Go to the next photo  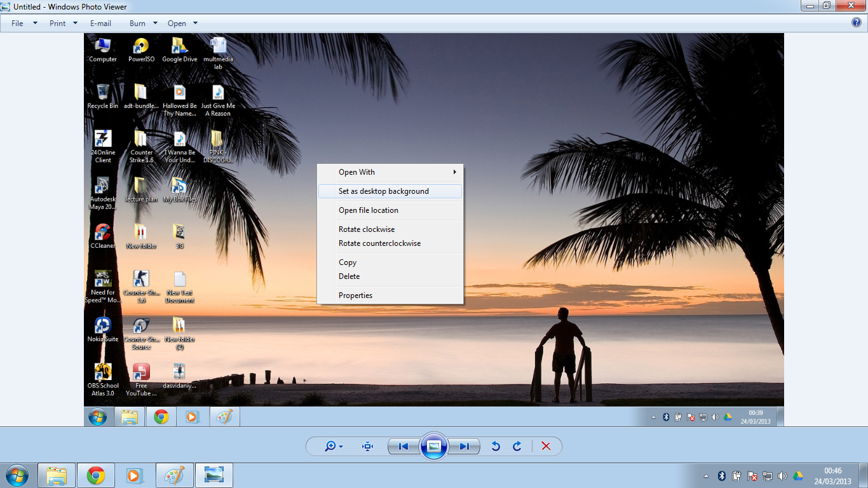(x=465, y=447)
